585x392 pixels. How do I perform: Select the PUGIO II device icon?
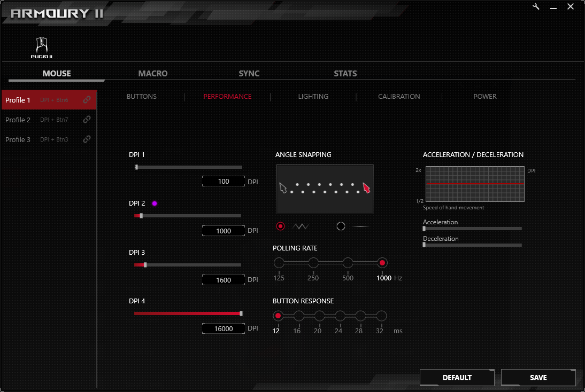pyautogui.click(x=41, y=48)
